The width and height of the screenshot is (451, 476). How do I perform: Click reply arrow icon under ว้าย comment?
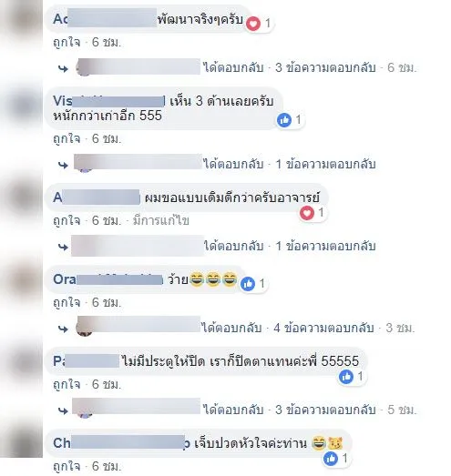pos(63,329)
